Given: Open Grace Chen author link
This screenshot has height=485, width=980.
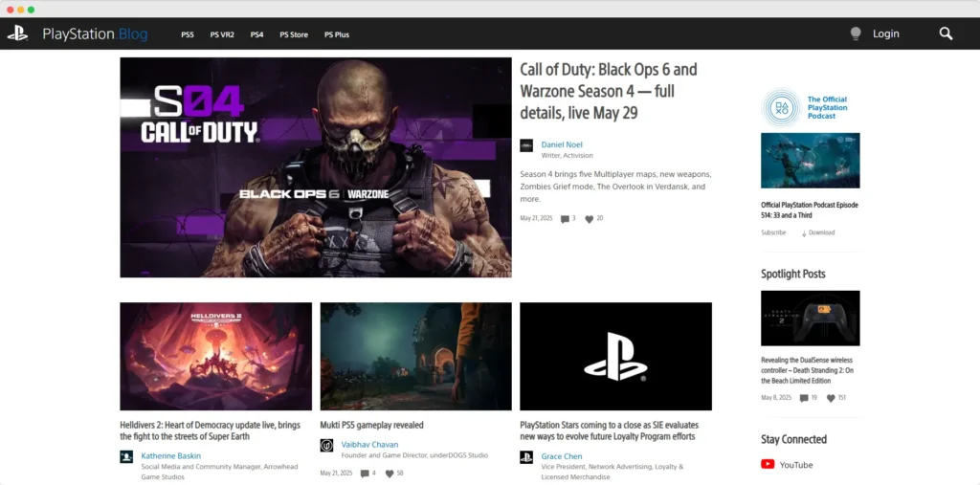Looking at the screenshot, I should pyautogui.click(x=561, y=455).
